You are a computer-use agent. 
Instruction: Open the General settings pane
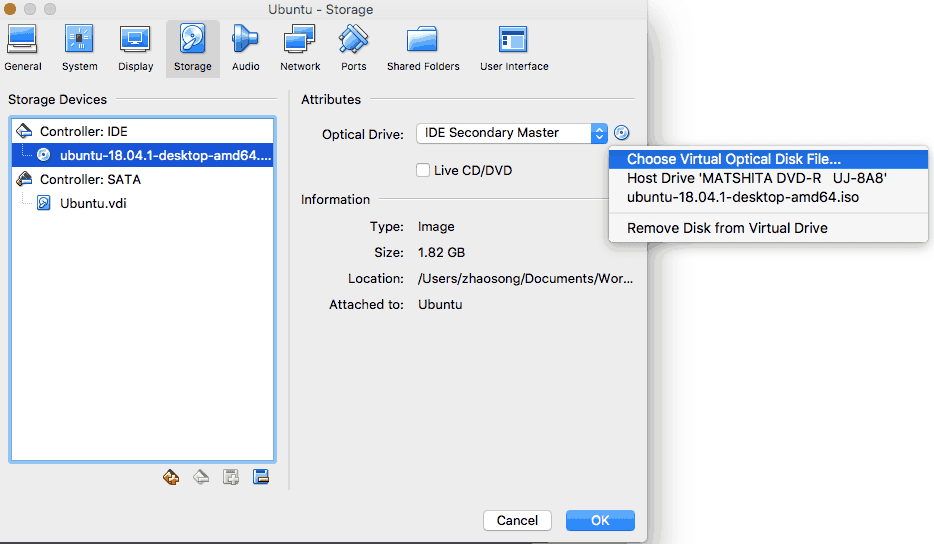click(x=23, y=48)
